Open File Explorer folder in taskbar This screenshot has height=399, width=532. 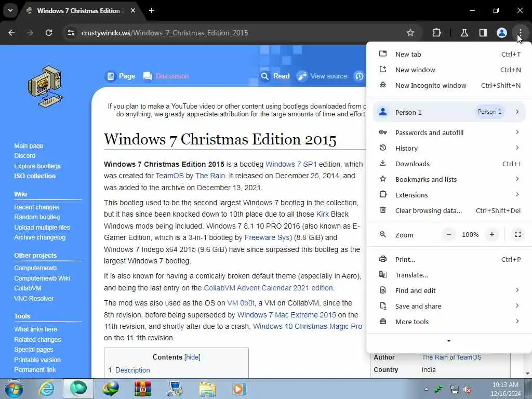[207, 389]
